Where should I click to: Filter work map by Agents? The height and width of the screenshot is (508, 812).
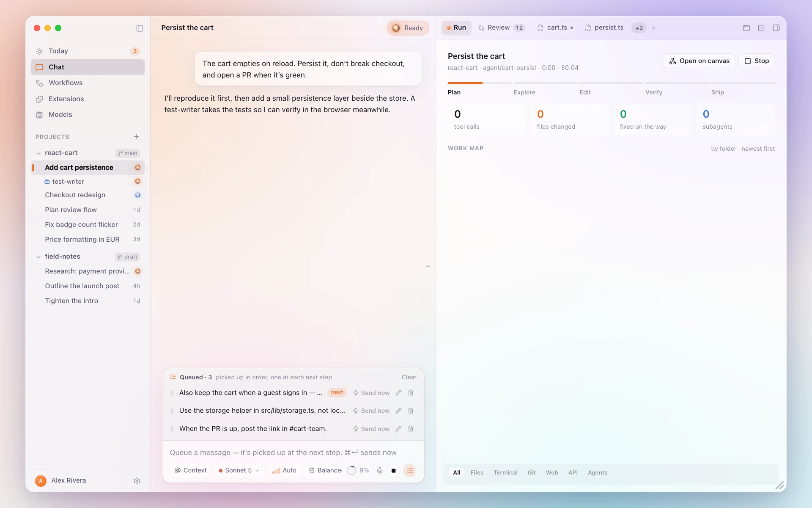pyautogui.click(x=598, y=473)
